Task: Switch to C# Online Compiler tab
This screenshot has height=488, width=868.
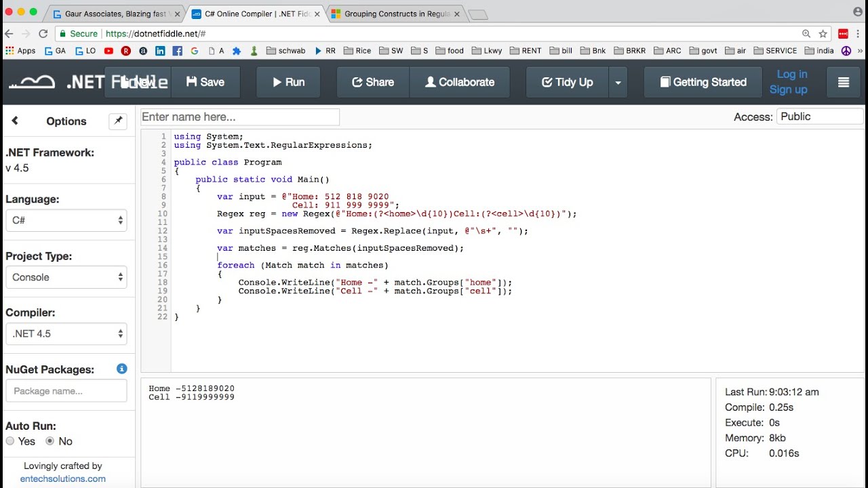Action: (x=254, y=14)
